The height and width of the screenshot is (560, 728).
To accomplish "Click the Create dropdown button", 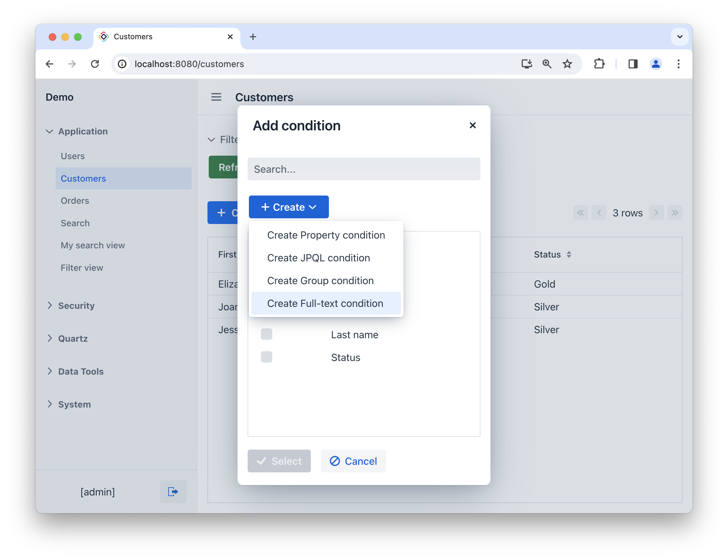I will point(288,207).
